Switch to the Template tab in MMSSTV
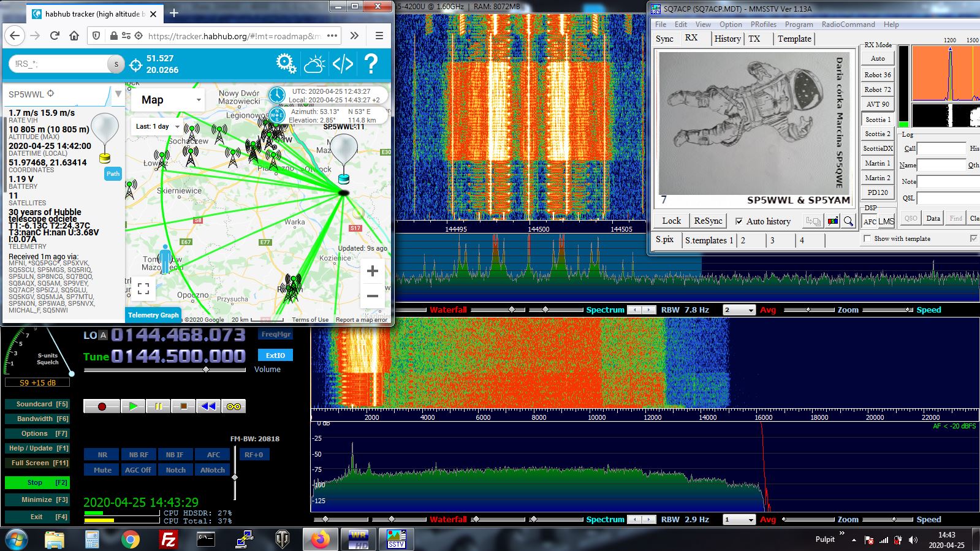 794,39
